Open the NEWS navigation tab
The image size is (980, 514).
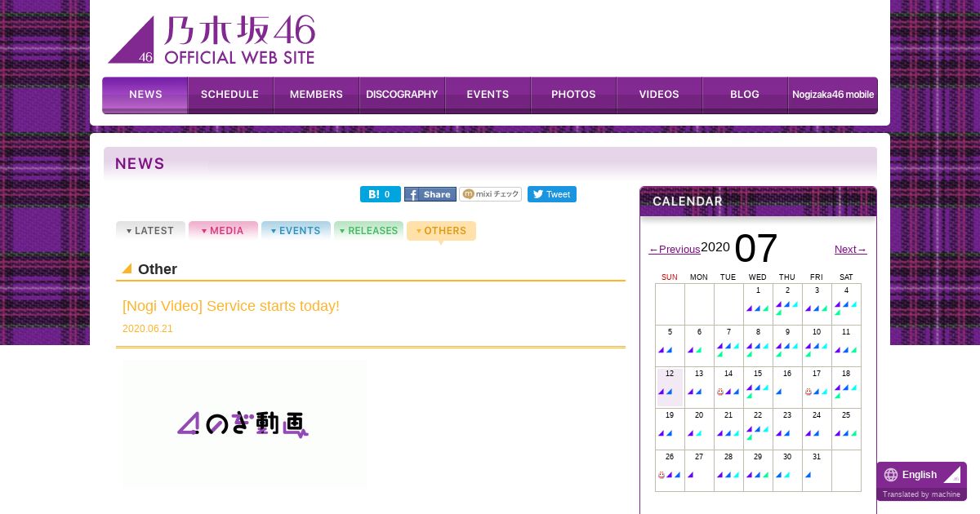(x=145, y=95)
